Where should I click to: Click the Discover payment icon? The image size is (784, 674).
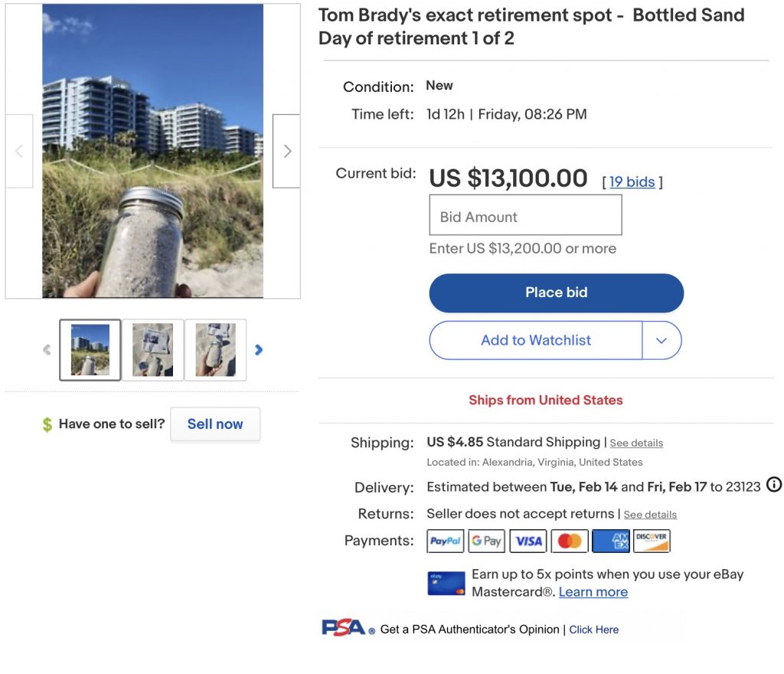[x=652, y=541]
